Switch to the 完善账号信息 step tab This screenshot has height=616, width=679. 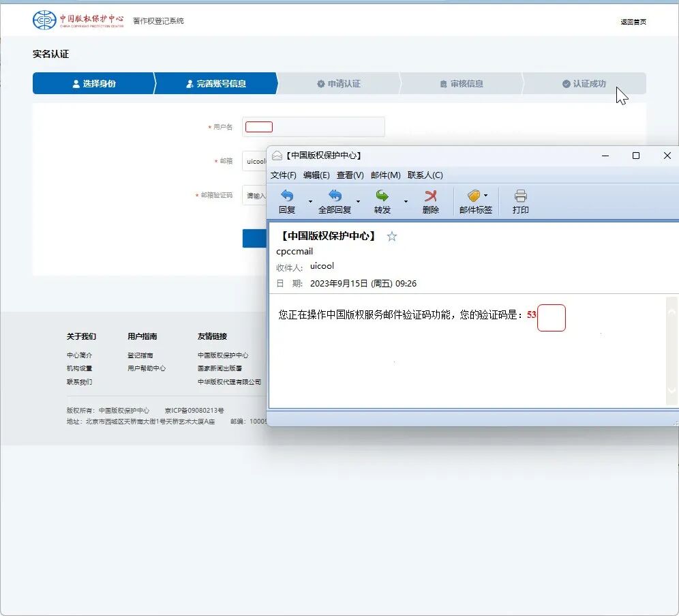[x=216, y=83]
